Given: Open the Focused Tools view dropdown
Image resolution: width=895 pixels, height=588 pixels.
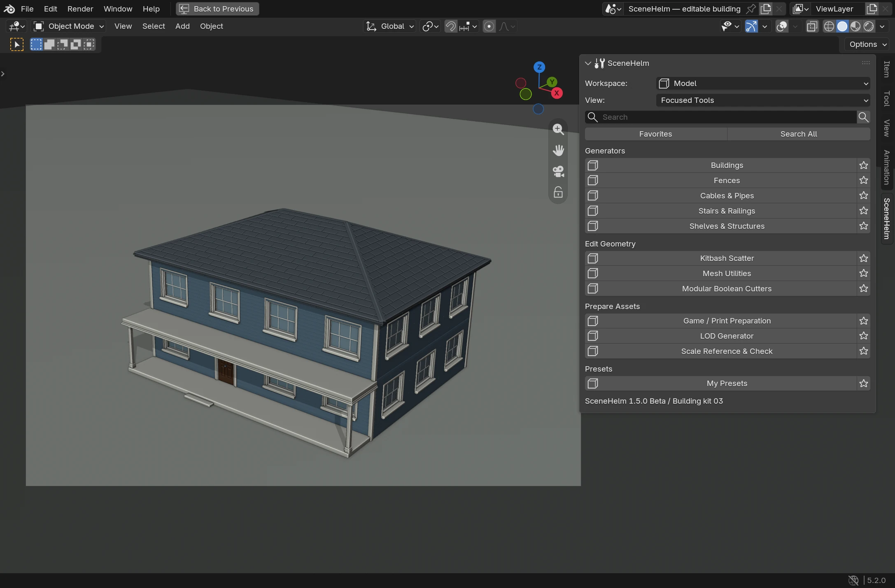Looking at the screenshot, I should pos(763,100).
